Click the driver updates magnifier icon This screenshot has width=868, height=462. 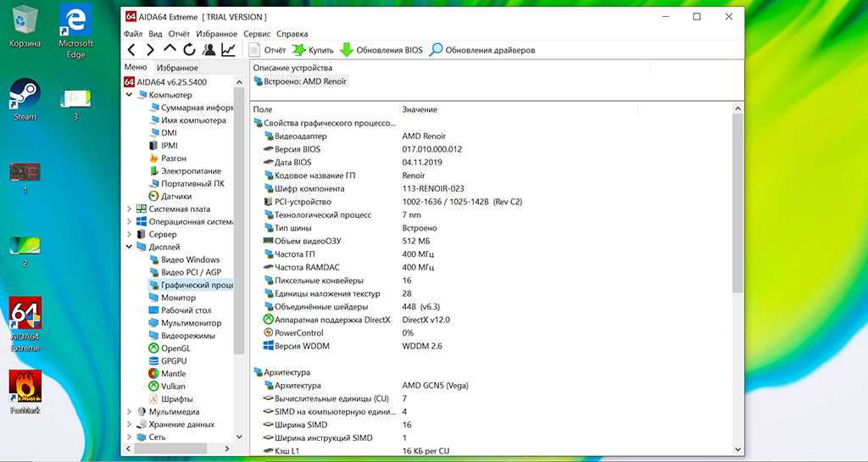tap(436, 50)
